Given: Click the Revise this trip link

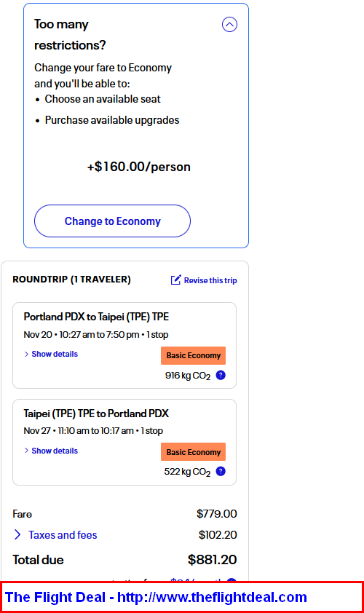Looking at the screenshot, I should (x=210, y=280).
